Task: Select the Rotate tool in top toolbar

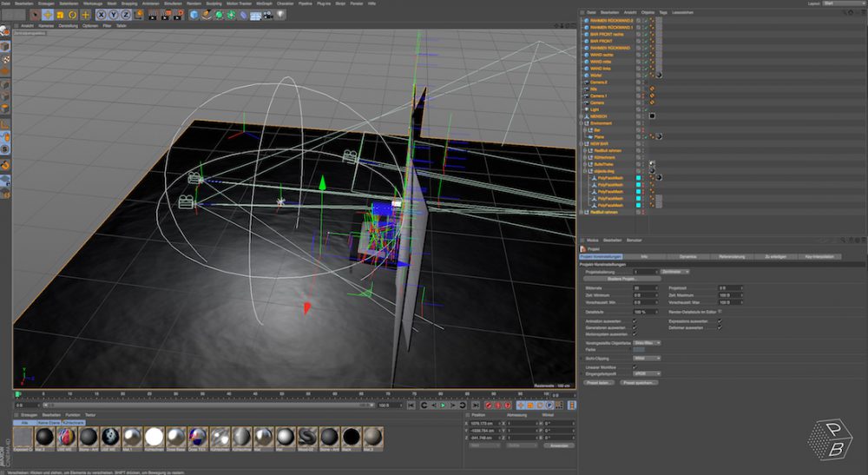Action: pyautogui.click(x=73, y=15)
